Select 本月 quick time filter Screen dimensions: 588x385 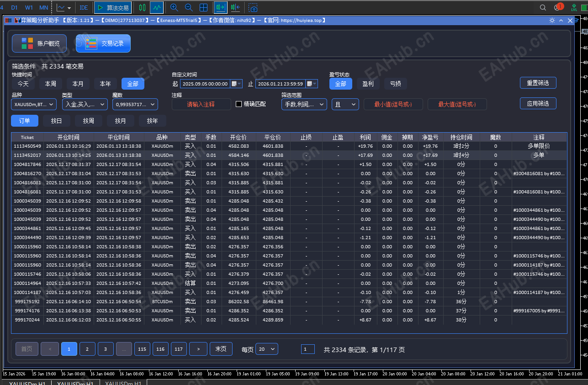click(x=78, y=84)
